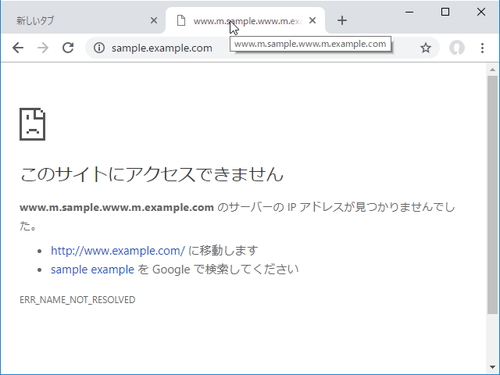Go back using the back arrow

(x=18, y=48)
